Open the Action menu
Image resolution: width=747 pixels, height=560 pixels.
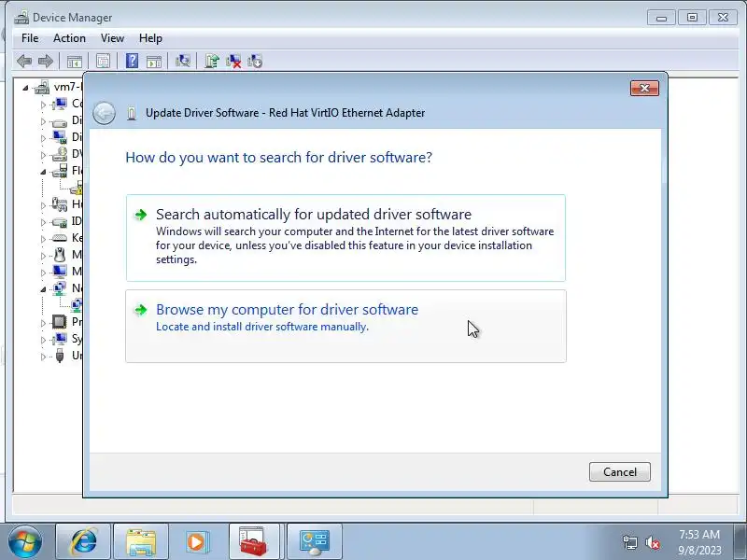point(69,38)
